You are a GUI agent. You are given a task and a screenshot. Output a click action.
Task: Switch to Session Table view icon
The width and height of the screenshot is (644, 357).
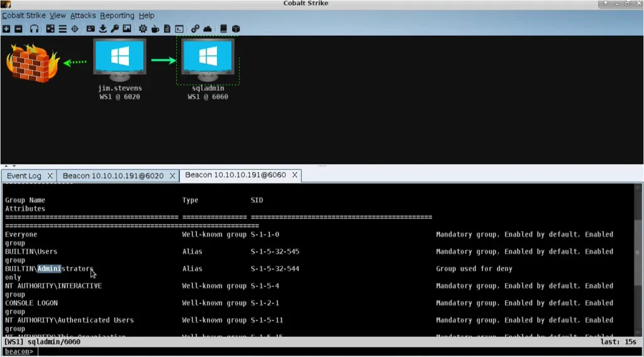click(62, 29)
